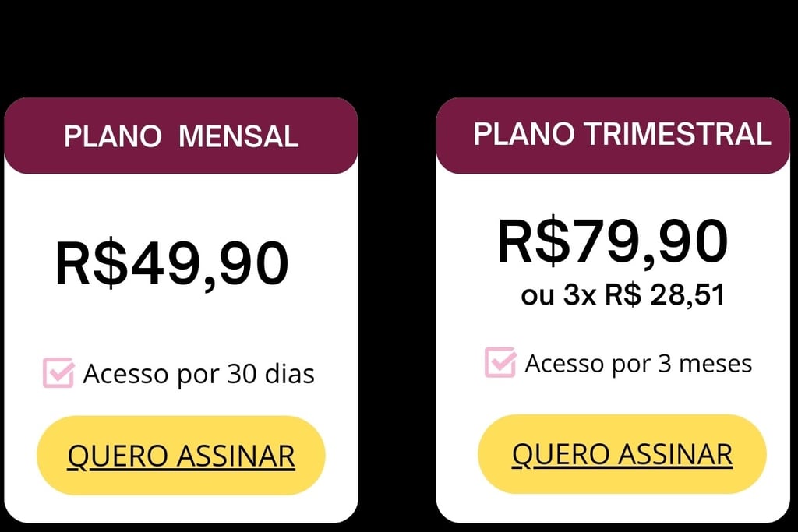
Task: Toggle the pink checkbox beside 'Acesso por 30 dias'
Action: (58, 373)
